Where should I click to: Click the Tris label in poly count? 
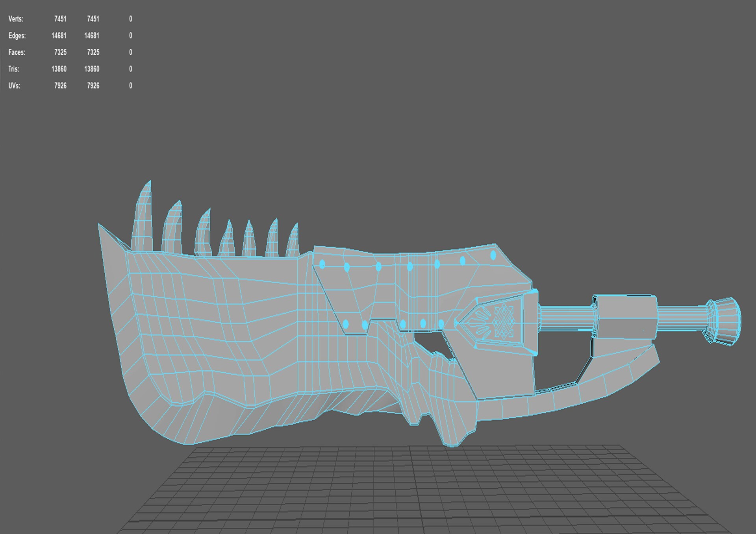(13, 69)
